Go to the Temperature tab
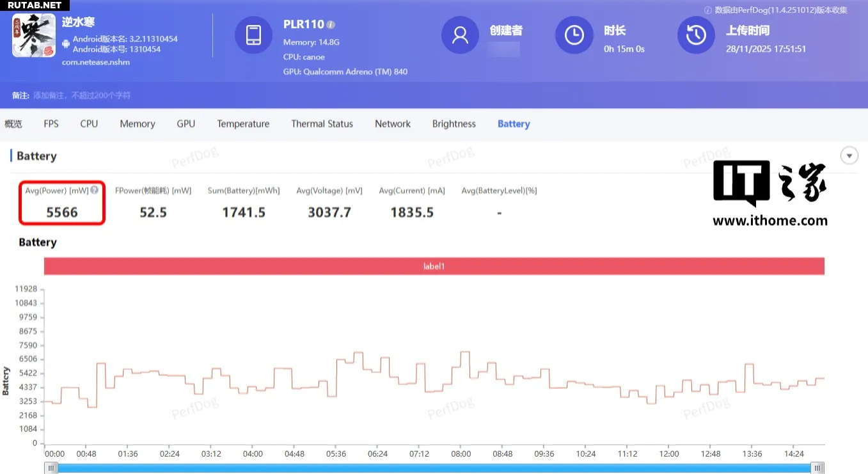868x474 pixels. pos(243,123)
